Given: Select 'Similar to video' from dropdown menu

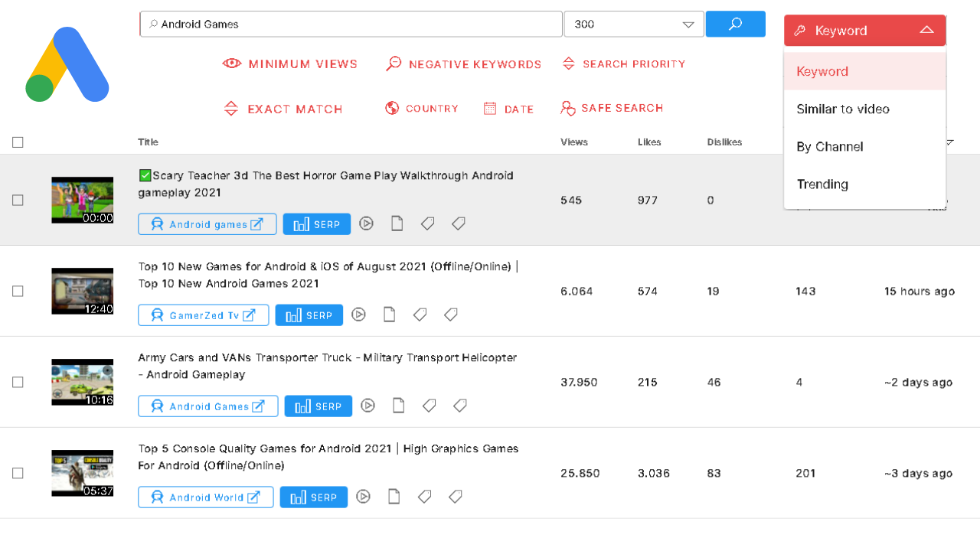Looking at the screenshot, I should click(x=843, y=109).
